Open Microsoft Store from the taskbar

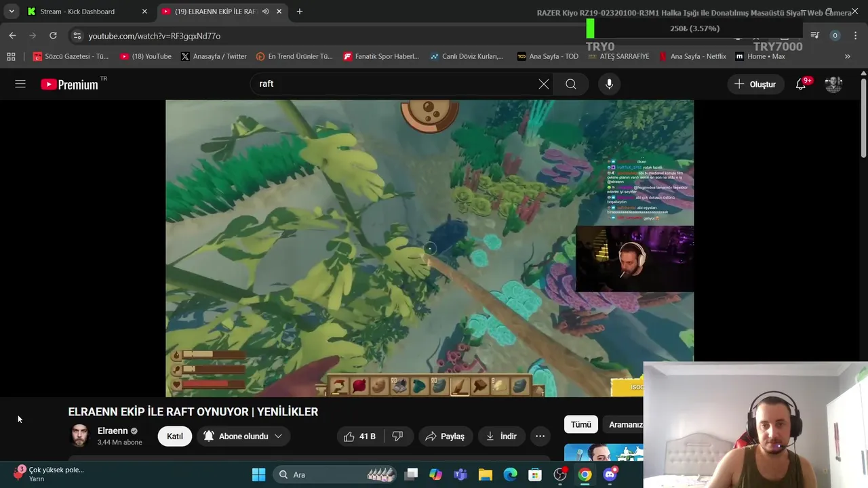535,474
